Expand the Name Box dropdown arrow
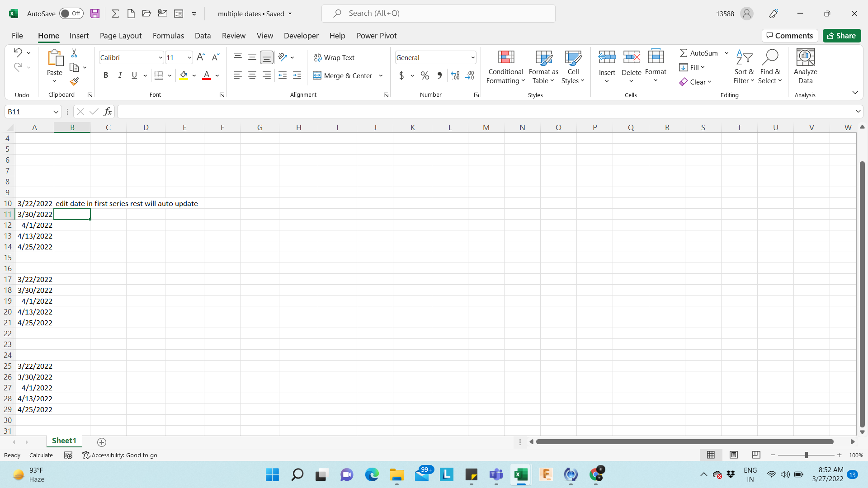 click(x=56, y=112)
